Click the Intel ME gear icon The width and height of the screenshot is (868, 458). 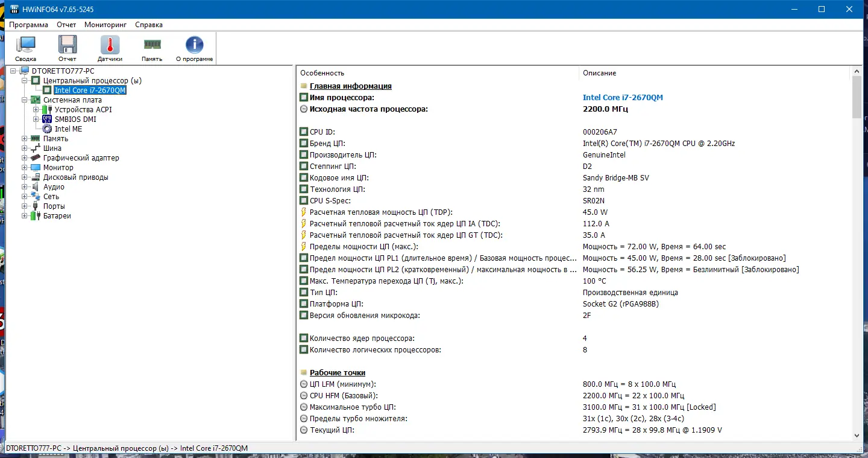click(x=48, y=129)
